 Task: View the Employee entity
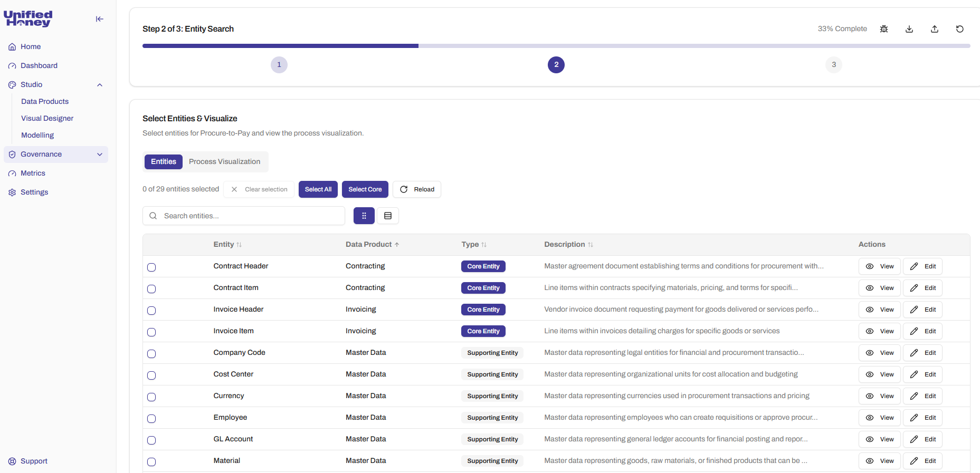[x=879, y=418]
